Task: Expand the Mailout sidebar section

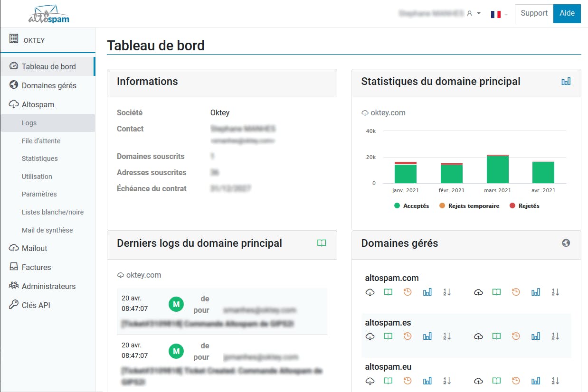Action: [47, 248]
